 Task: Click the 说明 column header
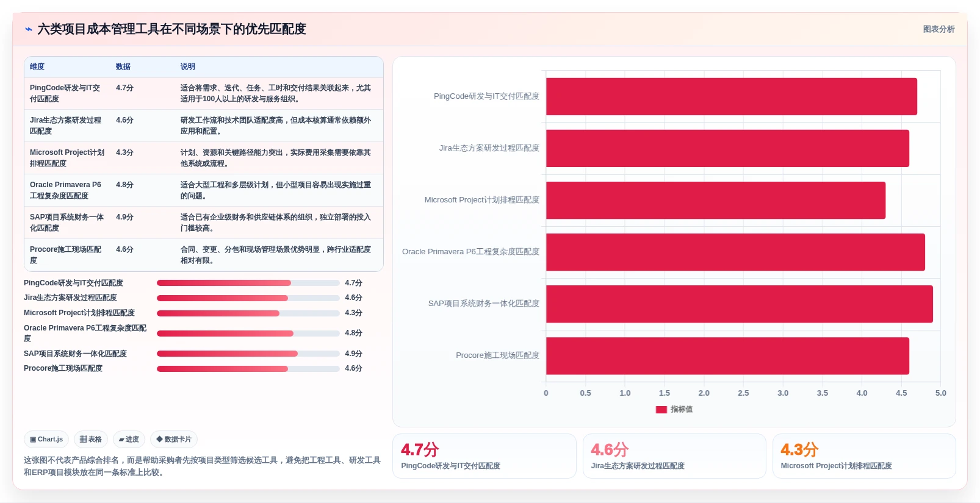(187, 66)
